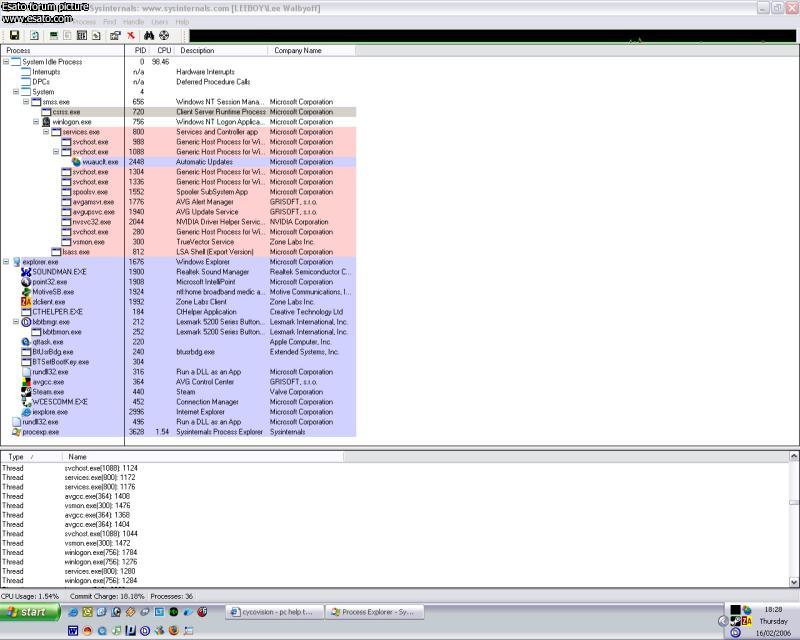Select the rundll32.exe row with PID 496
Image resolution: width=800 pixels, height=640 pixels.
178,422
